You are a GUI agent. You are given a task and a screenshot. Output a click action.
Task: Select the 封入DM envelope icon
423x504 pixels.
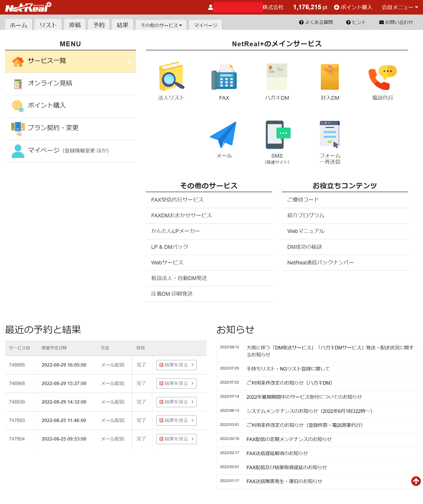pyautogui.click(x=330, y=77)
